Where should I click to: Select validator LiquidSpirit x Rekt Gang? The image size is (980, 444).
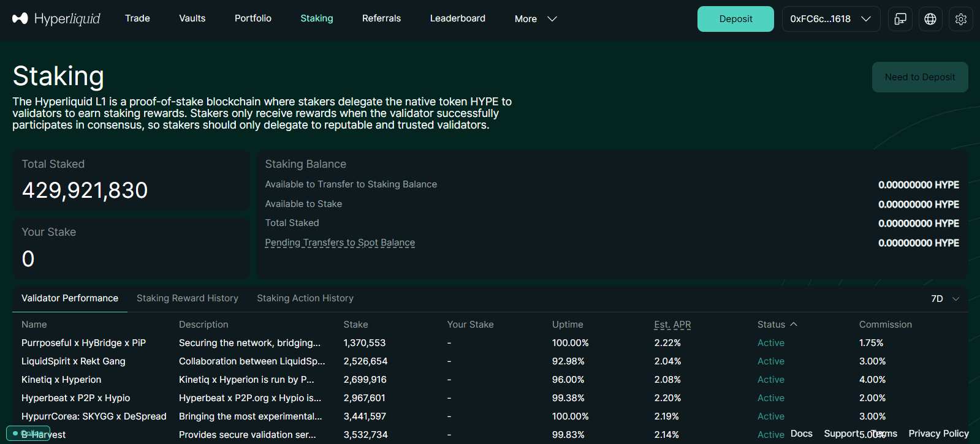click(74, 361)
